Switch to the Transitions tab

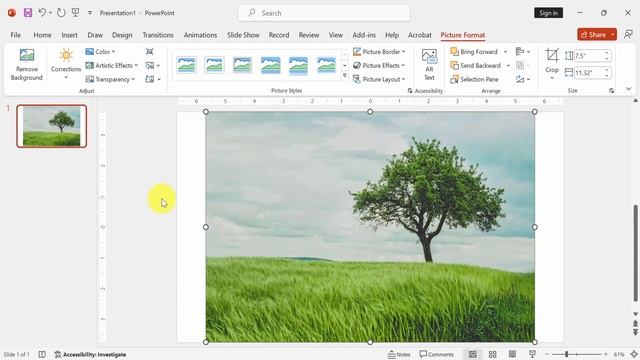(x=158, y=35)
